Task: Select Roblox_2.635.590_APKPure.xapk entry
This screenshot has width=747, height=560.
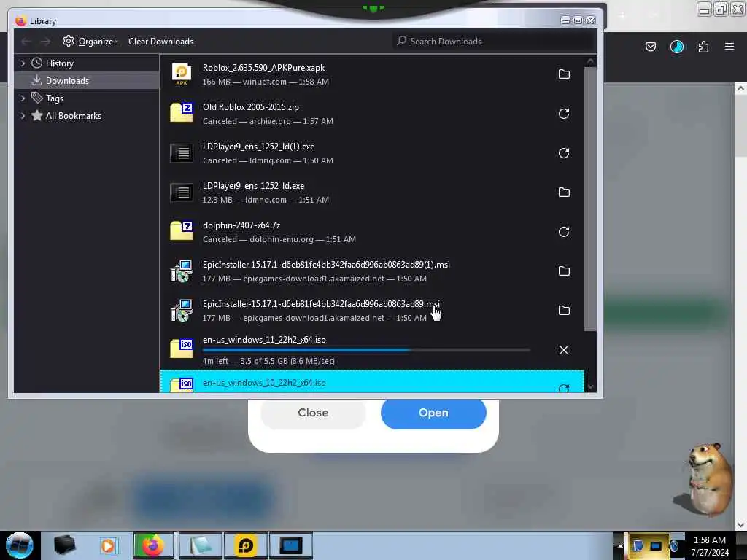Action: pyautogui.click(x=372, y=74)
